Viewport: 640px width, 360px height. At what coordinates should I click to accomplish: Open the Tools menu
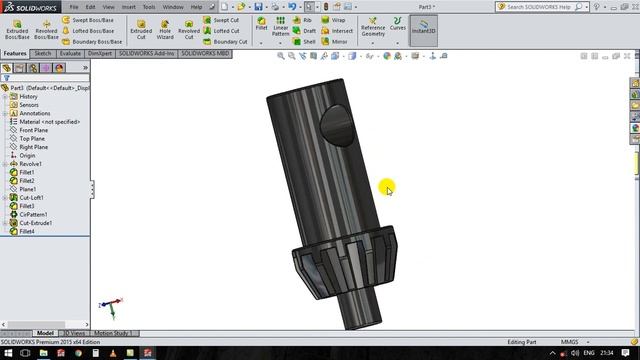pos(149,7)
